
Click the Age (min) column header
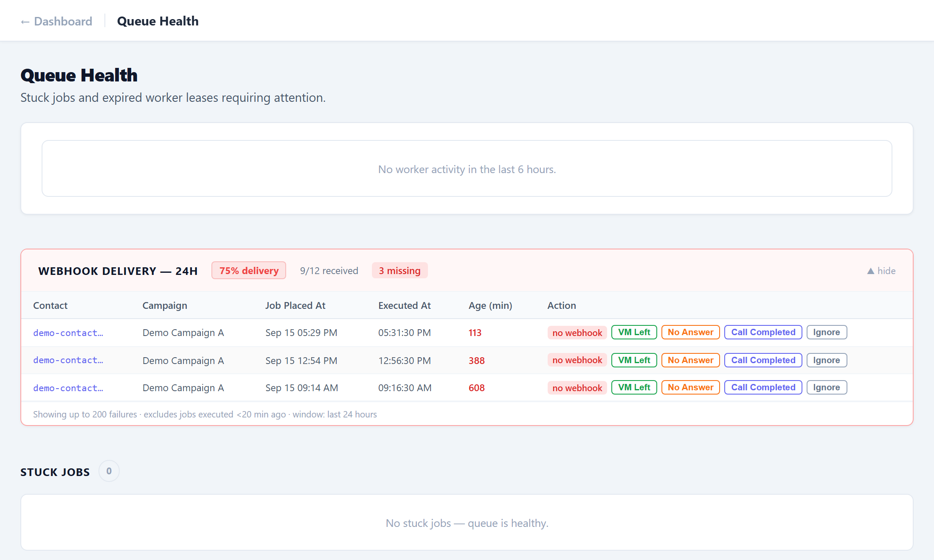[x=490, y=305]
